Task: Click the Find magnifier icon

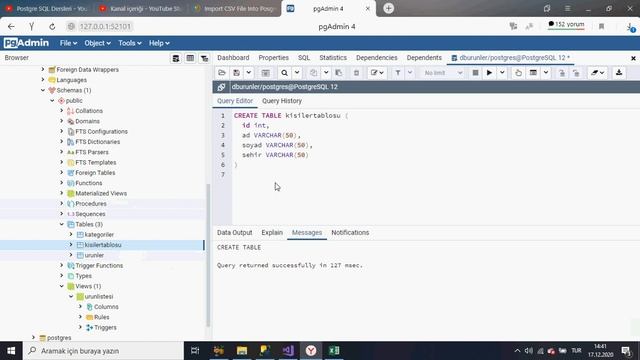Action: click(x=284, y=73)
